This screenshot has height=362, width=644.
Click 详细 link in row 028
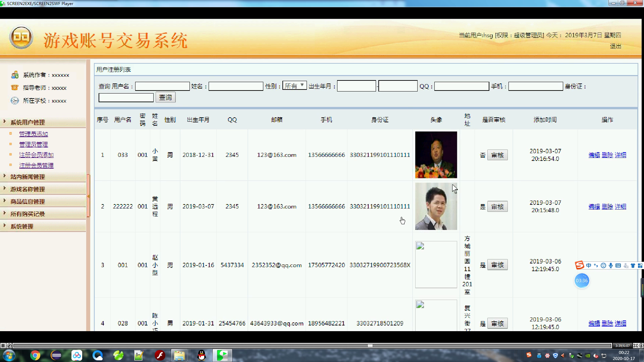click(x=620, y=323)
